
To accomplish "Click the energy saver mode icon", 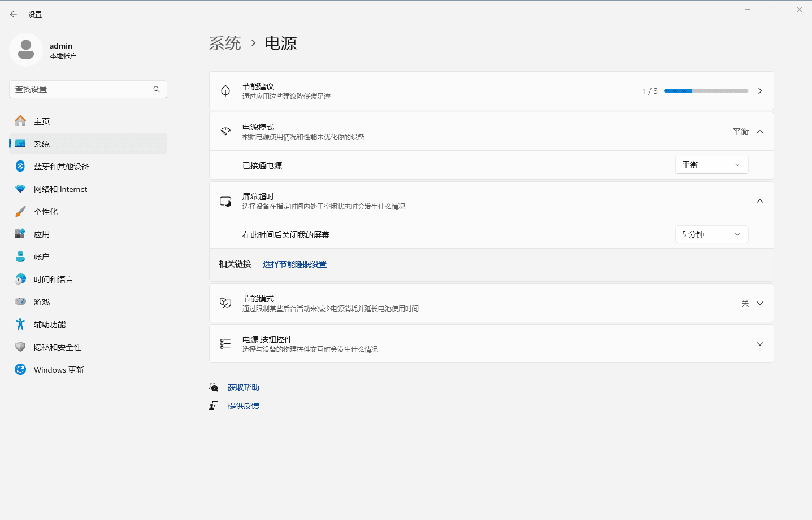I will point(225,303).
